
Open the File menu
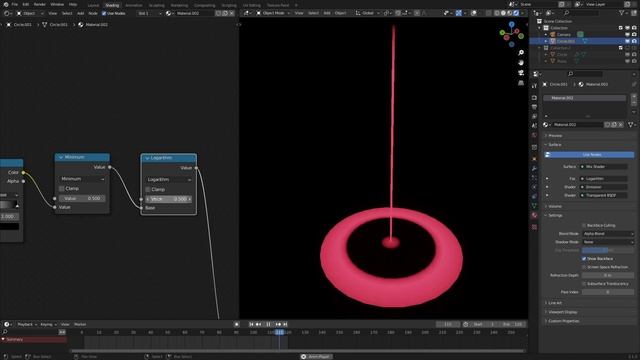click(15, 4)
